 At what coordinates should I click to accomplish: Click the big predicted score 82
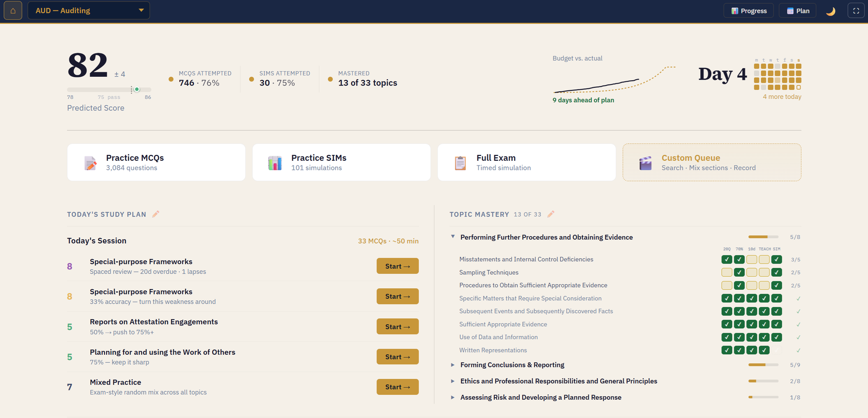click(88, 65)
